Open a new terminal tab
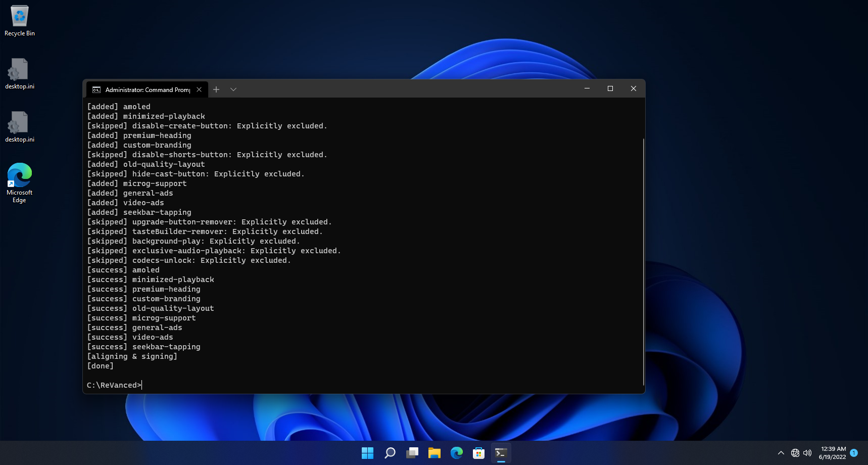This screenshot has width=868, height=465. pyautogui.click(x=216, y=89)
